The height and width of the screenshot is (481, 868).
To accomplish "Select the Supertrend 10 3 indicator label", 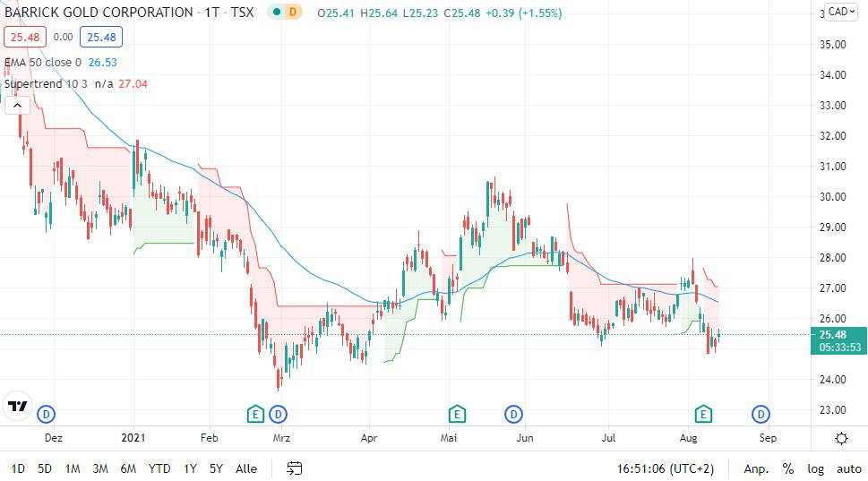I will pyautogui.click(x=46, y=84).
